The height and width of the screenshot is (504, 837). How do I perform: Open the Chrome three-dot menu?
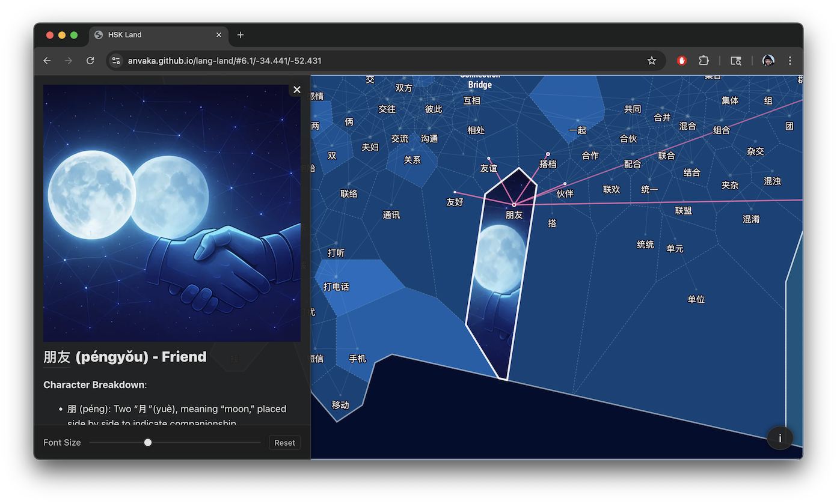pos(789,61)
